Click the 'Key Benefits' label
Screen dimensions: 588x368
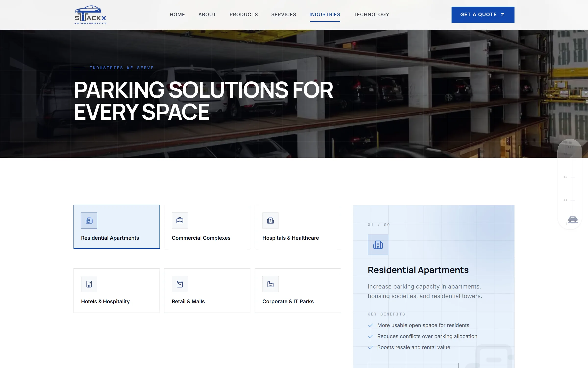click(x=387, y=314)
